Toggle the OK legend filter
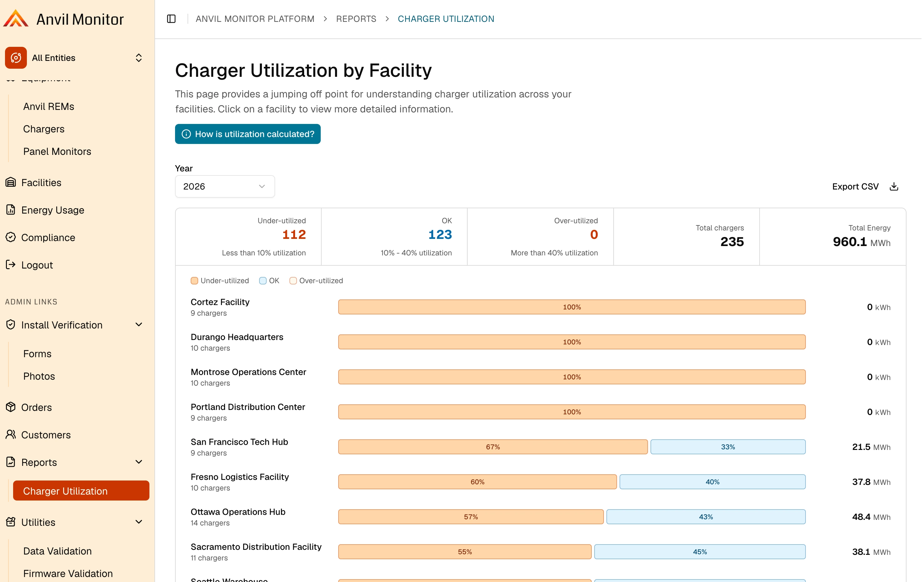Viewport: 924px width, 582px height. pos(269,281)
